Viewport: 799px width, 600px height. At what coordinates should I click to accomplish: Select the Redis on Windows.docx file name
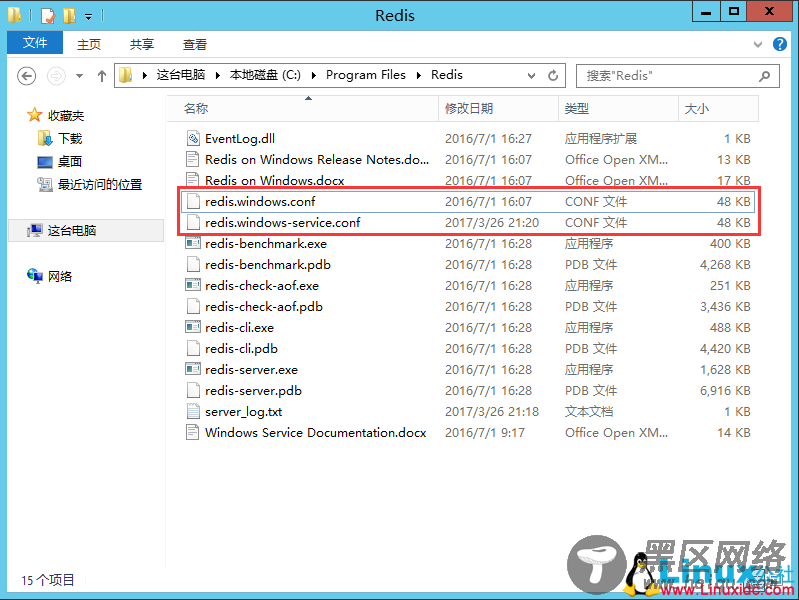pos(275,180)
